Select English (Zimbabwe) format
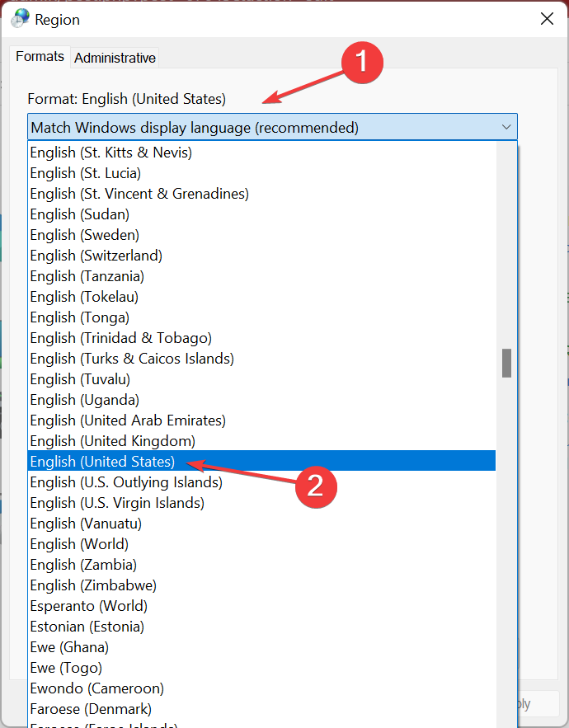569x728 pixels. point(93,585)
